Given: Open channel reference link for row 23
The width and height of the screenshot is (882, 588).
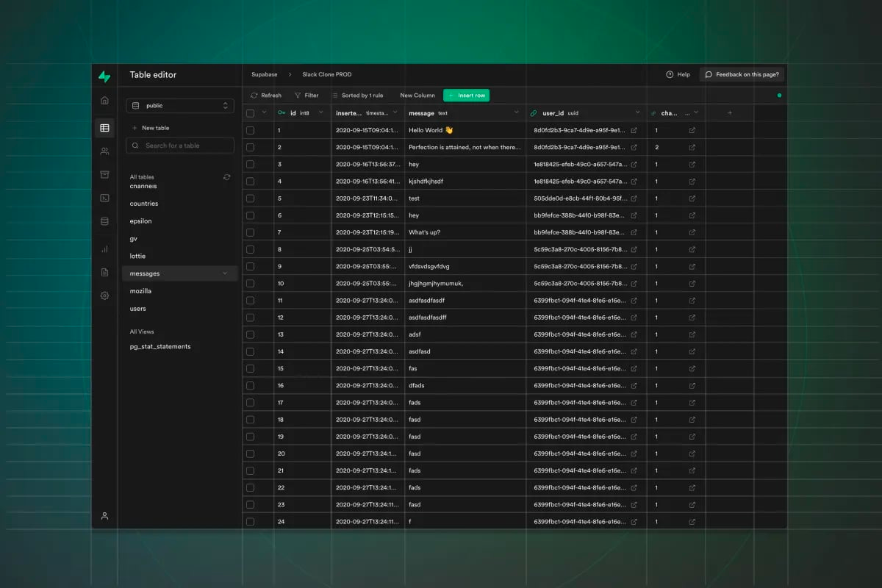Looking at the screenshot, I should click(x=692, y=505).
